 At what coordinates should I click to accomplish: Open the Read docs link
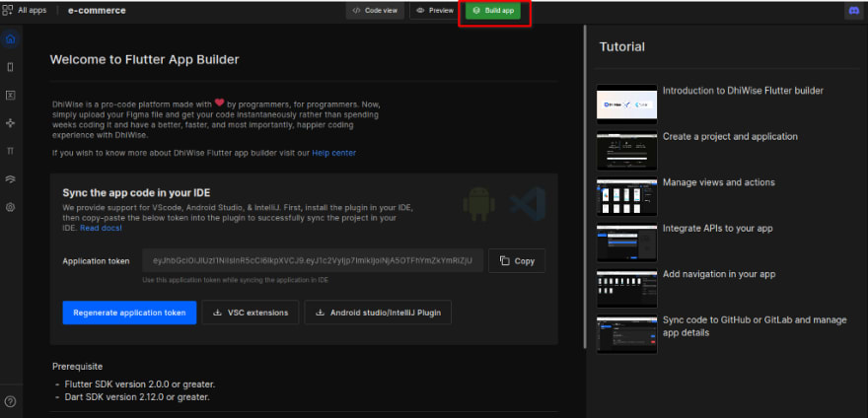(101, 228)
